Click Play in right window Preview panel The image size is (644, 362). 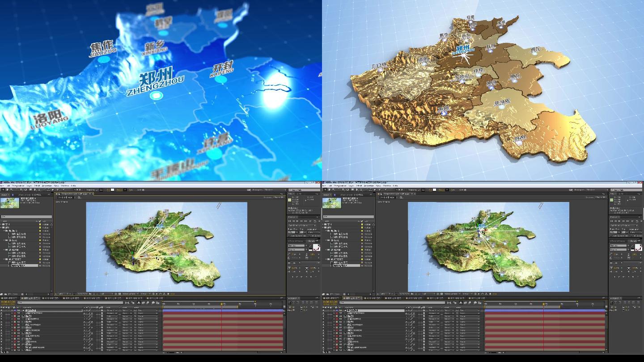pyautogui.click(x=619, y=221)
